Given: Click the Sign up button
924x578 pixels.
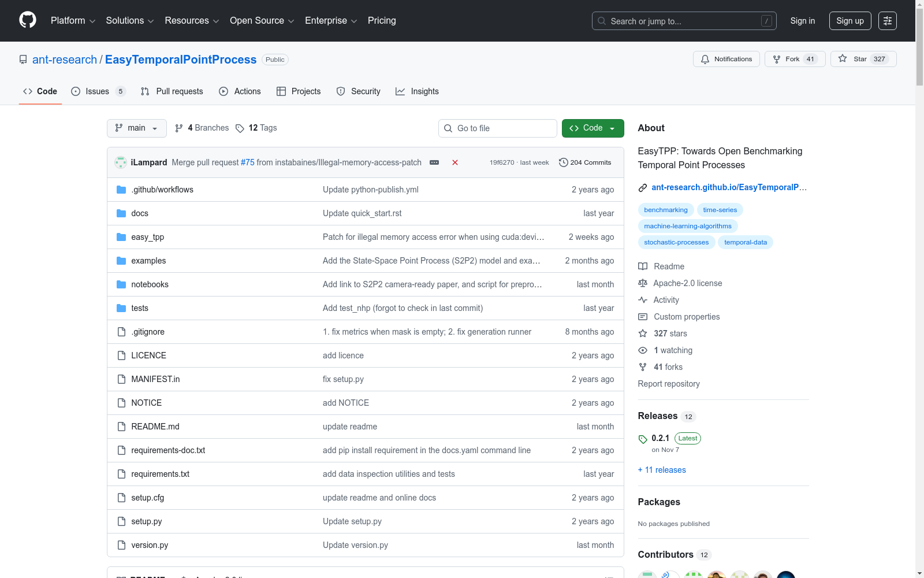Looking at the screenshot, I should tap(850, 21).
